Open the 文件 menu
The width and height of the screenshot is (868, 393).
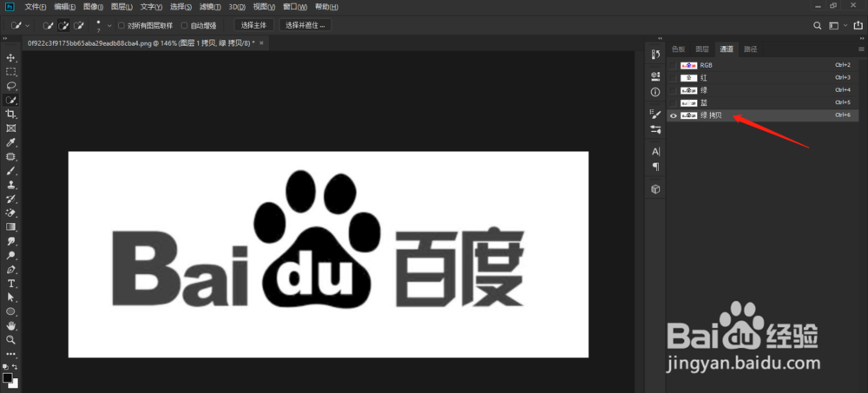coord(36,7)
